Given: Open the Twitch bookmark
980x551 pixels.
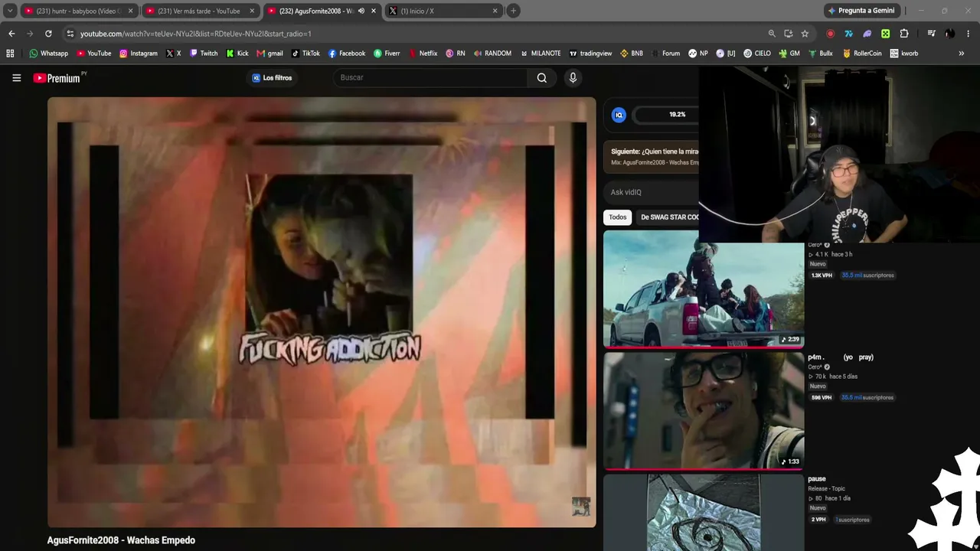Looking at the screenshot, I should coord(204,54).
